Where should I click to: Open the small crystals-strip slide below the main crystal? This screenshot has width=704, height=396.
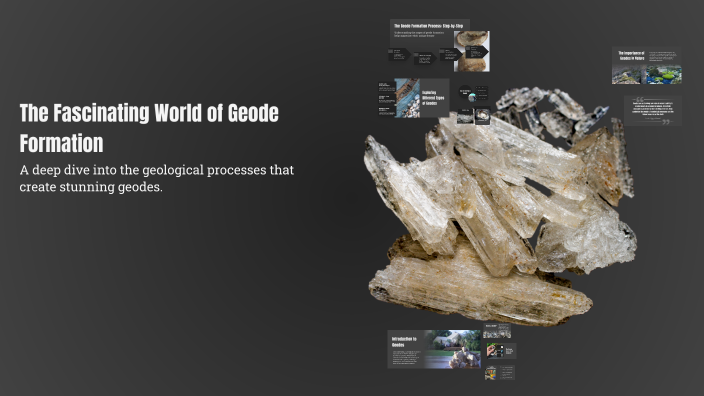pos(497,331)
